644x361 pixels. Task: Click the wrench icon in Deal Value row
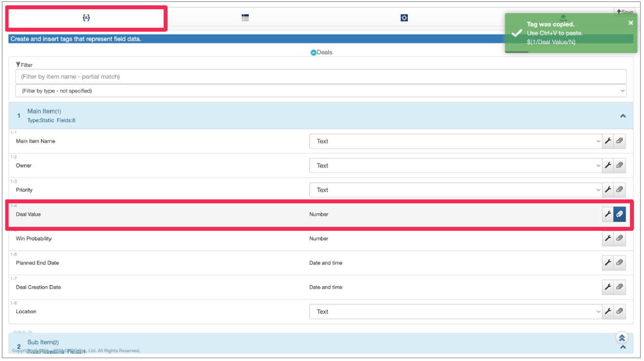[x=608, y=214]
